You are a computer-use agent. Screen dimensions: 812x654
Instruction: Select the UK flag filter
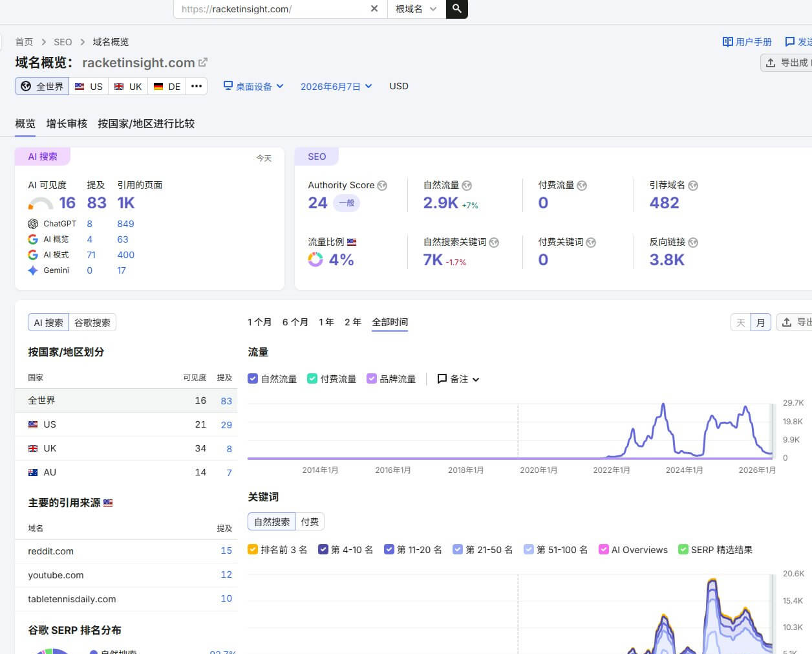click(x=128, y=86)
